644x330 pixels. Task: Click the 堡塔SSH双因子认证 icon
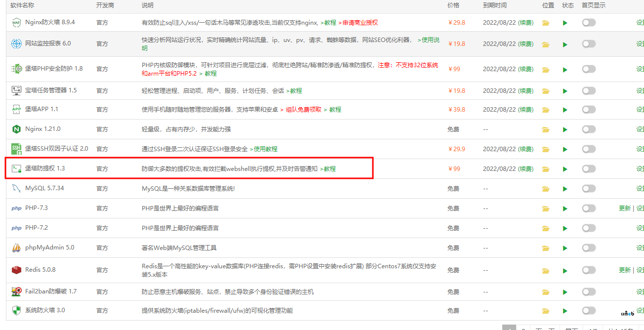click(x=16, y=149)
